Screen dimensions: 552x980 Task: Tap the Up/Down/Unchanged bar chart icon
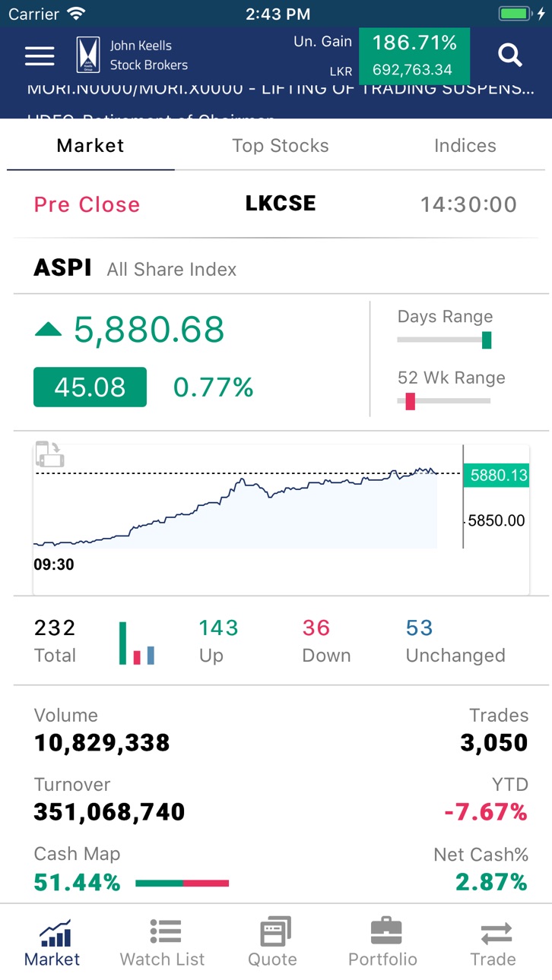[137, 643]
